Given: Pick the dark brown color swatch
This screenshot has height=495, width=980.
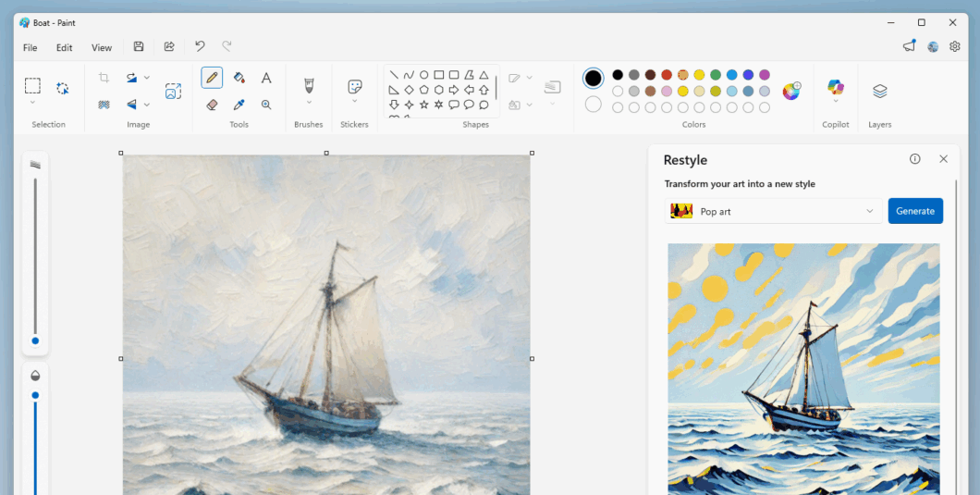Looking at the screenshot, I should (650, 75).
